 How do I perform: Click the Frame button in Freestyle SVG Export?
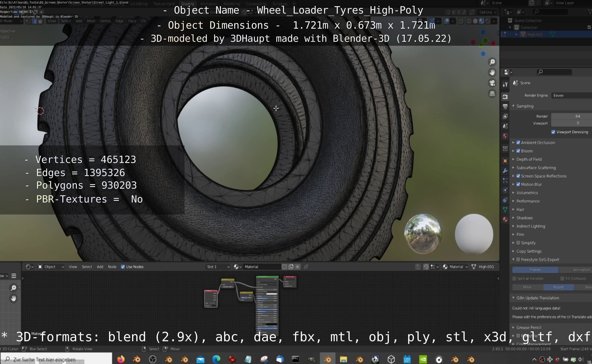(x=535, y=270)
